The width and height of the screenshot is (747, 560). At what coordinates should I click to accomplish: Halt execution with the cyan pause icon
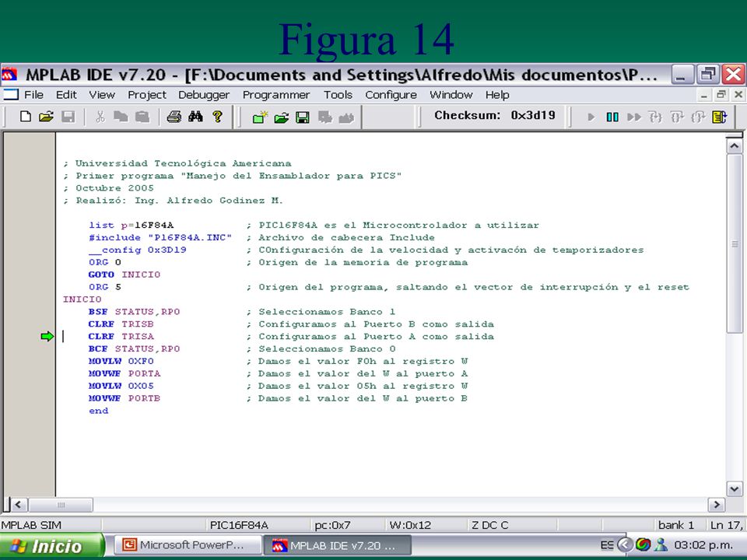pyautogui.click(x=612, y=117)
